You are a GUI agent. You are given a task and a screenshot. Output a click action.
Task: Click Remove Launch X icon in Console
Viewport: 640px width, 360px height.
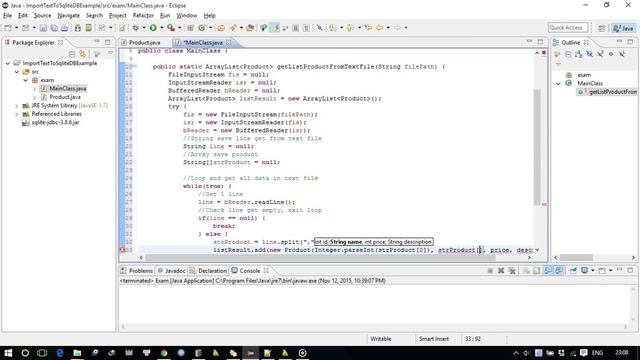tap(501, 271)
